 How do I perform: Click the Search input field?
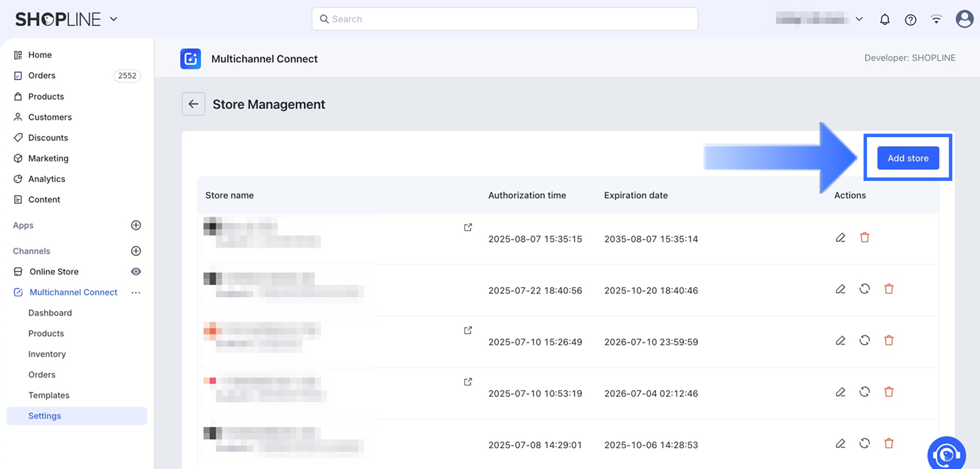click(504, 19)
